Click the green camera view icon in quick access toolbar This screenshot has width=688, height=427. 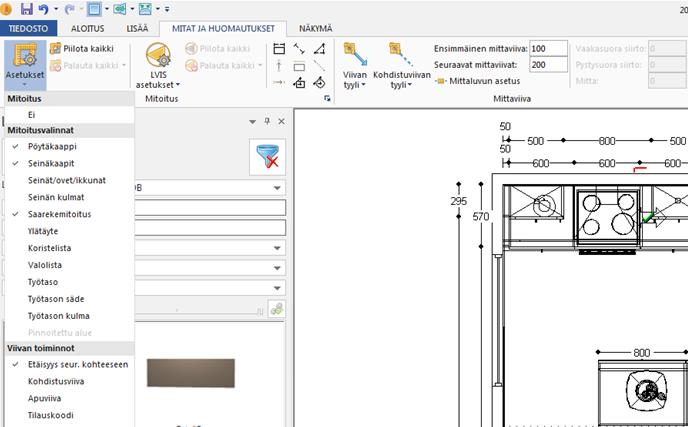point(119,8)
